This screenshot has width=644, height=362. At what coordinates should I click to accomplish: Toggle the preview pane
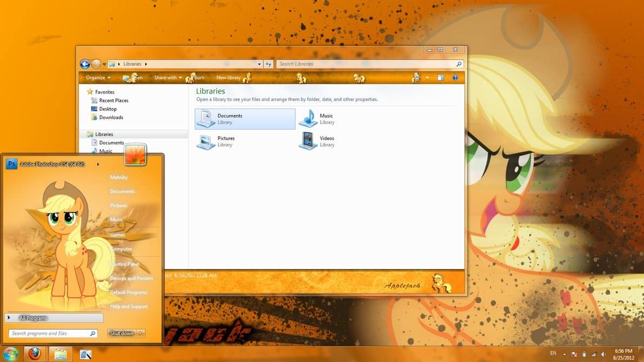441,77
